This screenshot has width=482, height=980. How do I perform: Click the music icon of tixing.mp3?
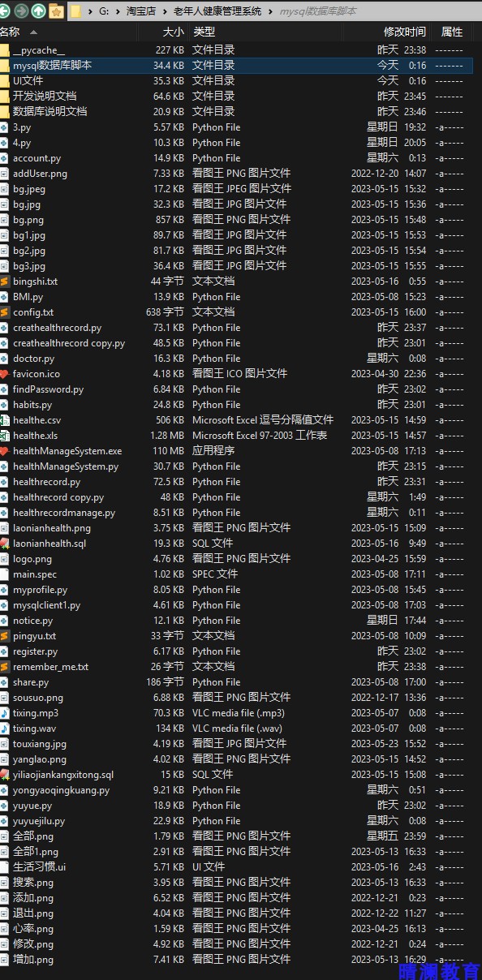pyautogui.click(x=4, y=713)
